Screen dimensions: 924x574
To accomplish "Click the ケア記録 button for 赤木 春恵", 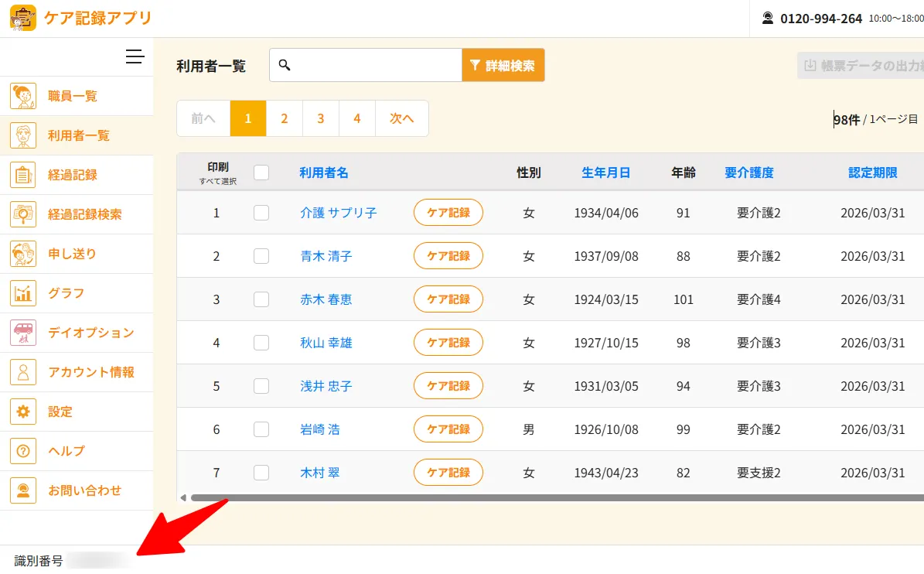I will 448,299.
